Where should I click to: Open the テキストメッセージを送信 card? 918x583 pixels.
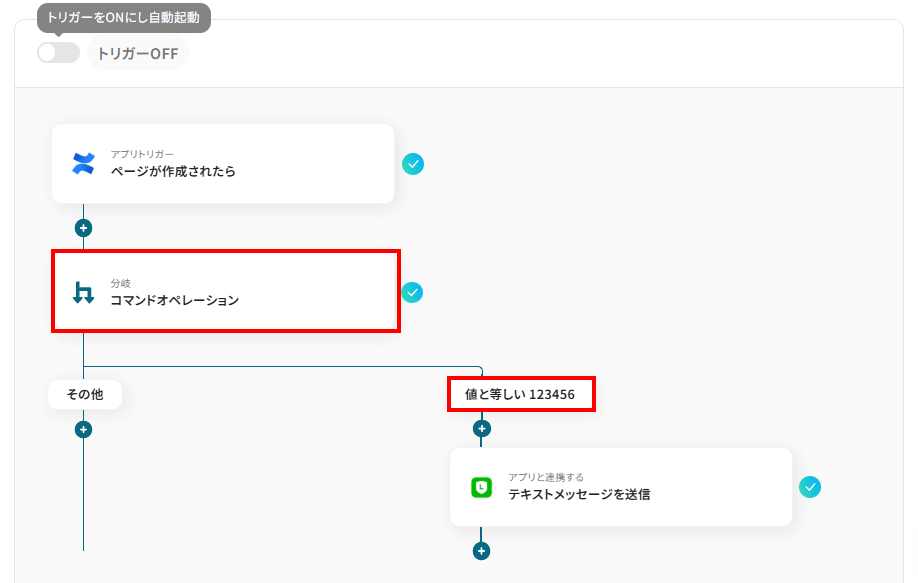click(x=621, y=487)
